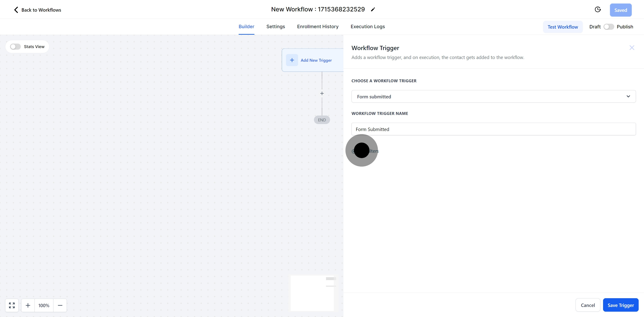Click the fit-to-screen expand icon
Viewport: 644px width, 317px height.
point(11,305)
